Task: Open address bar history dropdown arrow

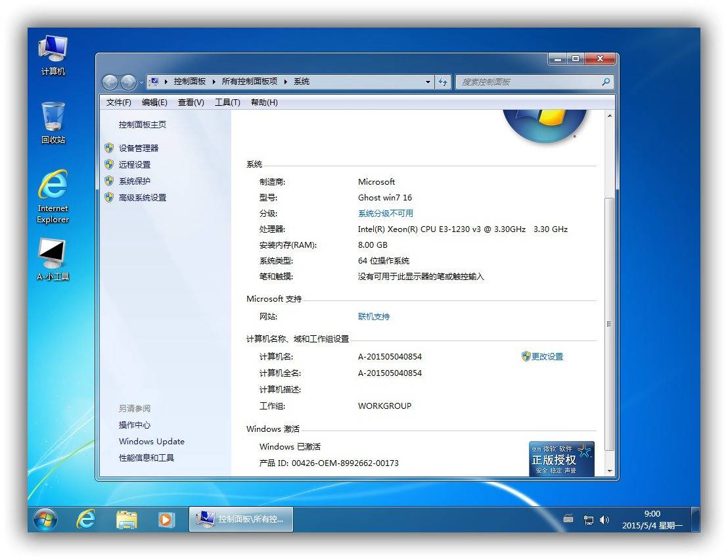Action: coord(428,82)
